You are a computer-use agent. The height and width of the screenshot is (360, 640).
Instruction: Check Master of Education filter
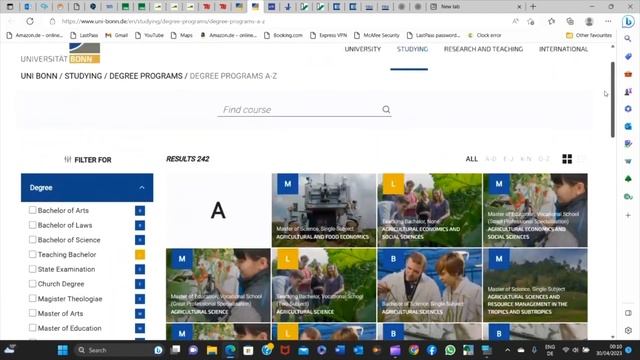(32, 327)
